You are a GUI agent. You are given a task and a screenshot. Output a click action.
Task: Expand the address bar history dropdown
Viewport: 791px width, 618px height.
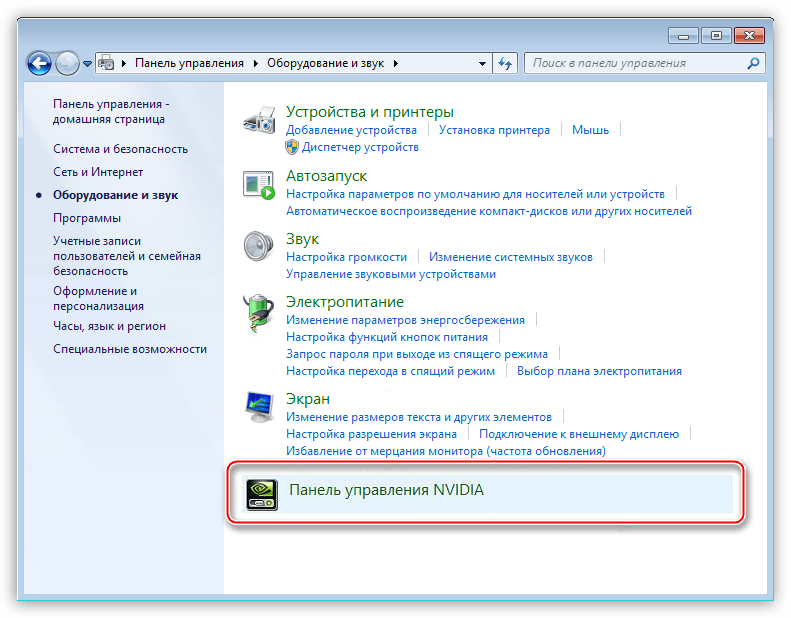pos(482,64)
